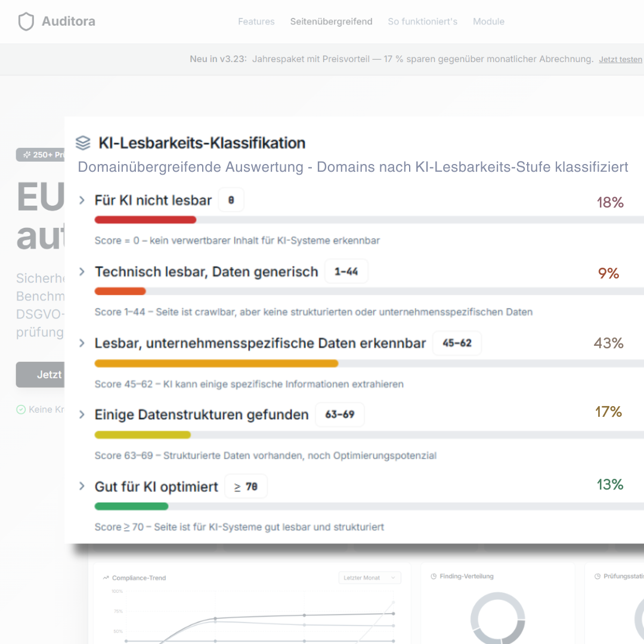Open the Seitenübergreifend nav item

pos(331,21)
